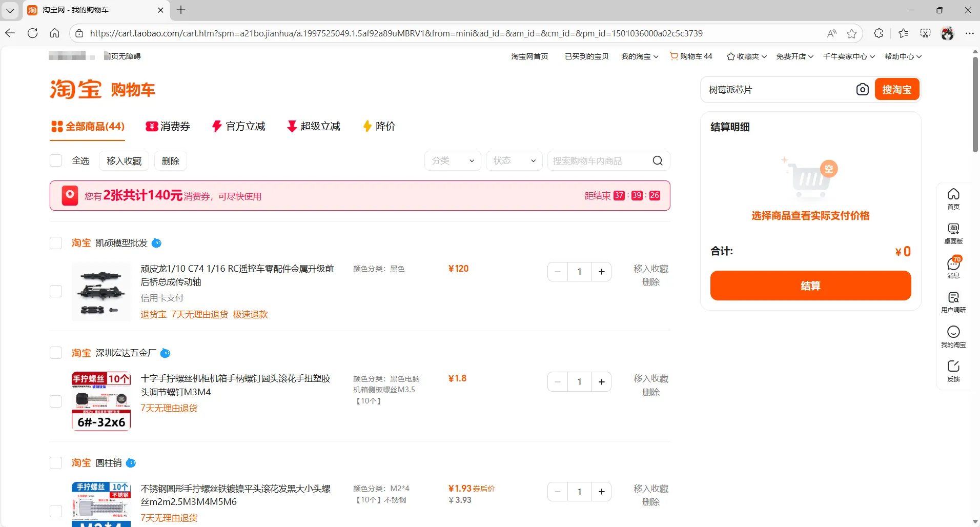Open 消息 with 70 unread notifications

(953, 268)
